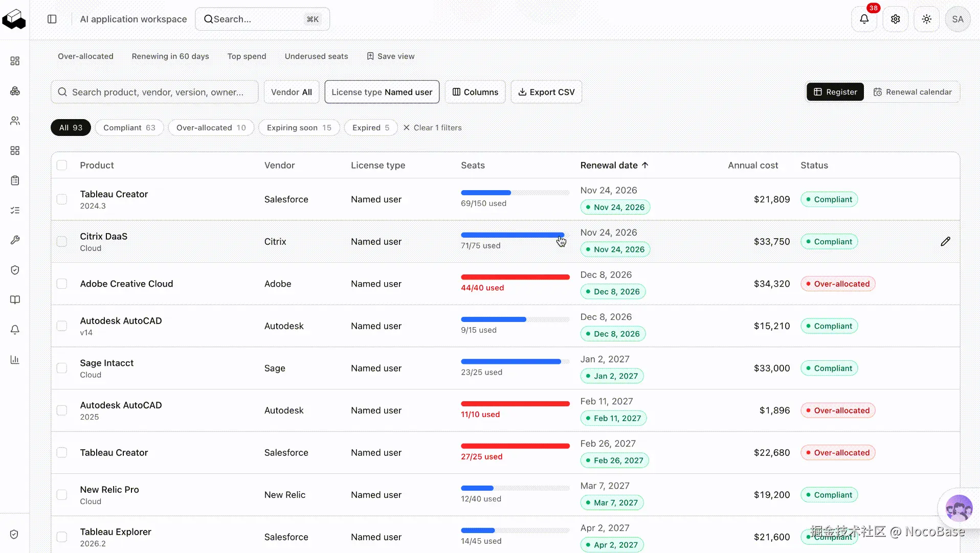Open the SA user avatar menu
Screen dimensions: 980x553
click(957, 19)
